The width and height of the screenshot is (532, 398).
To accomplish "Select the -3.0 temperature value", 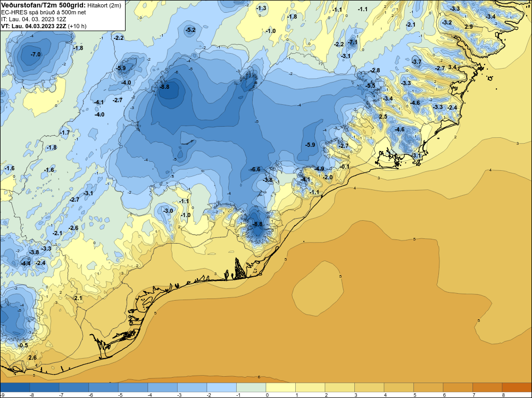I will tap(168, 211).
